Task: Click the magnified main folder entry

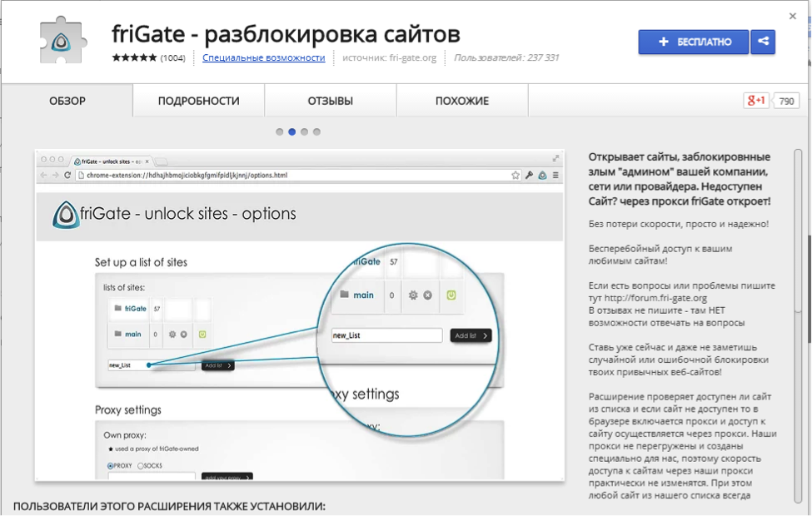Action: click(x=356, y=295)
